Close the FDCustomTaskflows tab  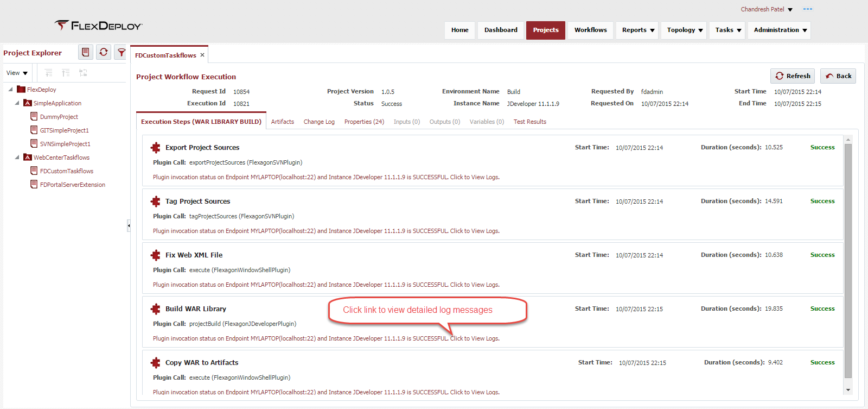(202, 55)
